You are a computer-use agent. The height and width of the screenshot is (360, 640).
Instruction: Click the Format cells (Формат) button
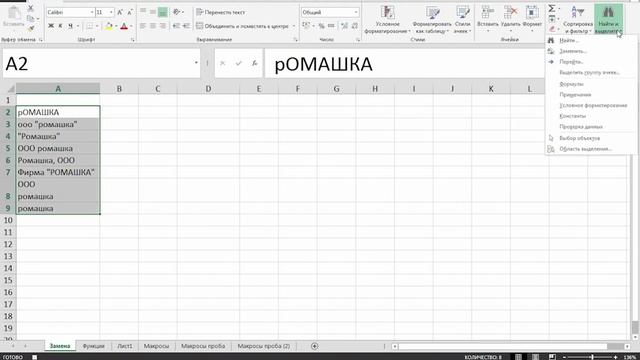(x=532, y=18)
